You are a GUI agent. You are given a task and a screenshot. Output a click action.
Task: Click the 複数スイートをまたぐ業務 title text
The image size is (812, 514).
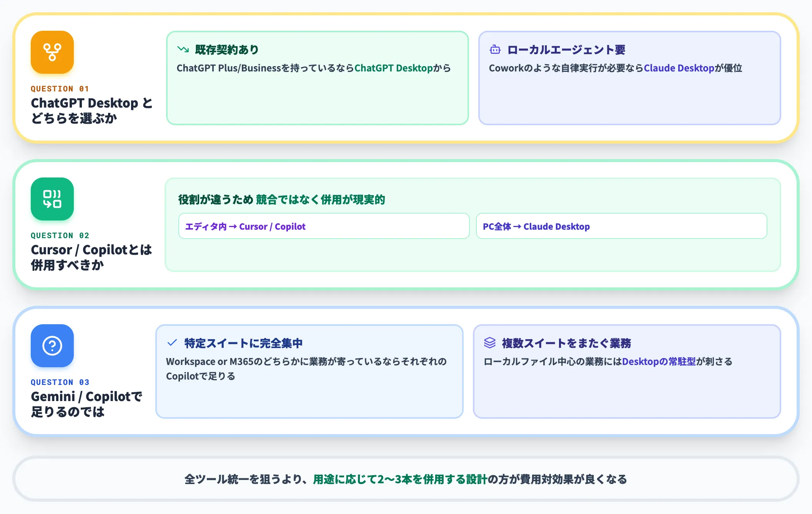(566, 343)
